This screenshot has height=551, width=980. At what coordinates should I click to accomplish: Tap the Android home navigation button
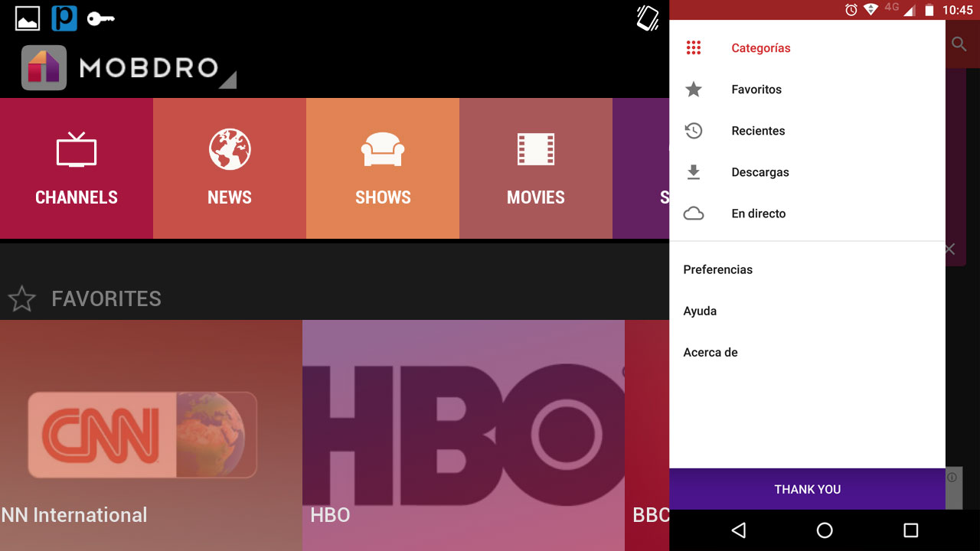[825, 530]
